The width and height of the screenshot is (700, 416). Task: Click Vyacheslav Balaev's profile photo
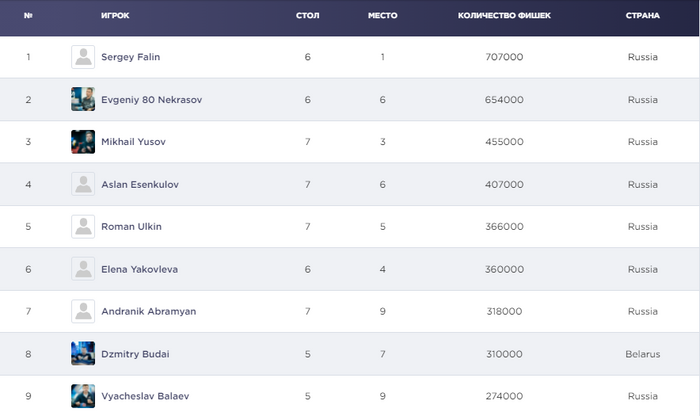83,396
